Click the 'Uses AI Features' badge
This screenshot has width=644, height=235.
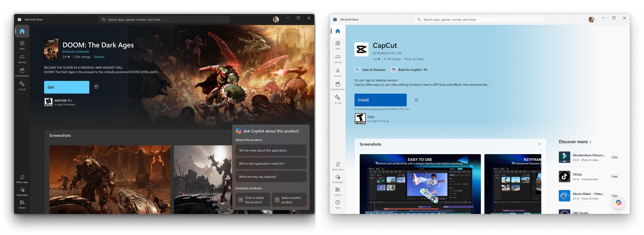pyautogui.click(x=370, y=69)
